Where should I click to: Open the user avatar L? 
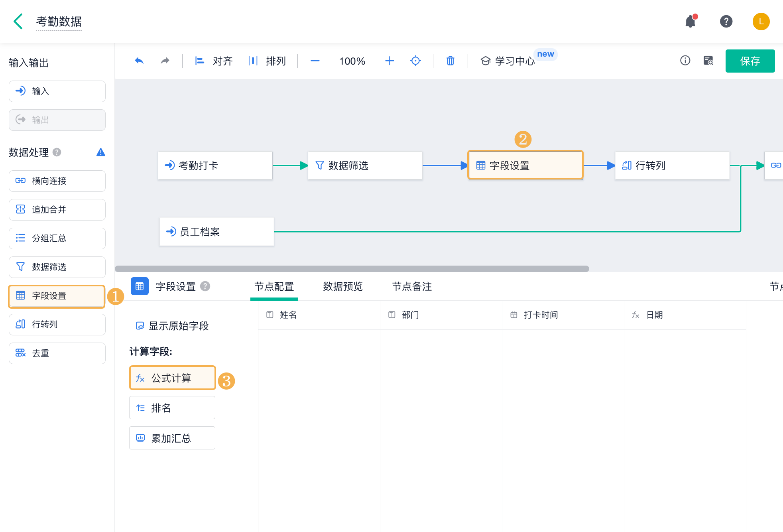[x=761, y=22]
